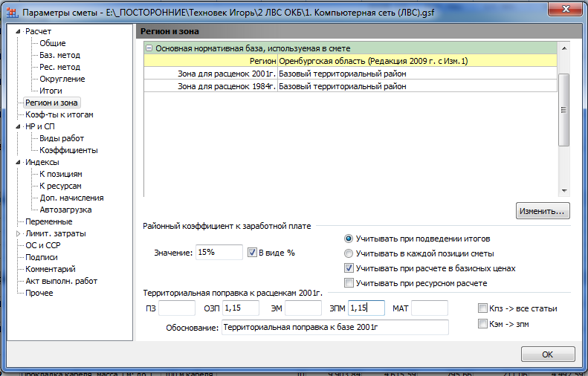This screenshot has height=376, width=588.
Task: Select К ресурсам under Индексы
Action: pyautogui.click(x=60, y=186)
